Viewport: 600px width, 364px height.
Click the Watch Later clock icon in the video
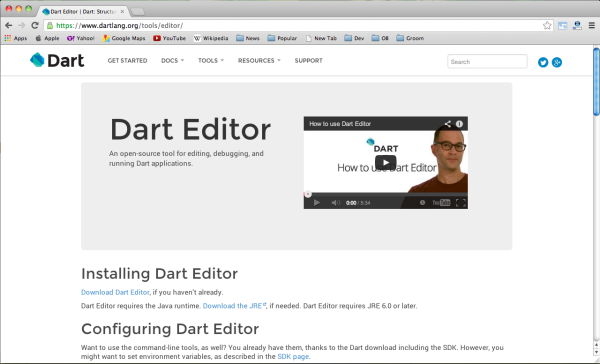(x=422, y=202)
